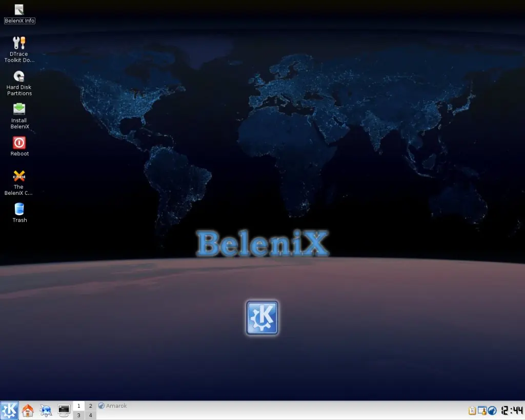Open the Install BeleniX desktop shortcut
525x420 pixels.
[x=19, y=110]
